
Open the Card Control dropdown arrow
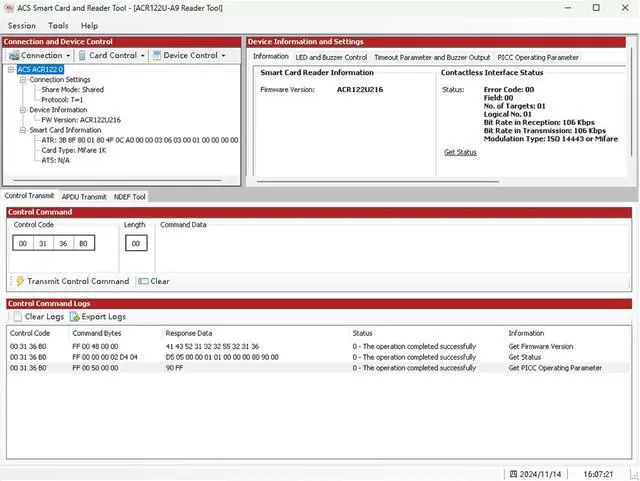pos(142,56)
